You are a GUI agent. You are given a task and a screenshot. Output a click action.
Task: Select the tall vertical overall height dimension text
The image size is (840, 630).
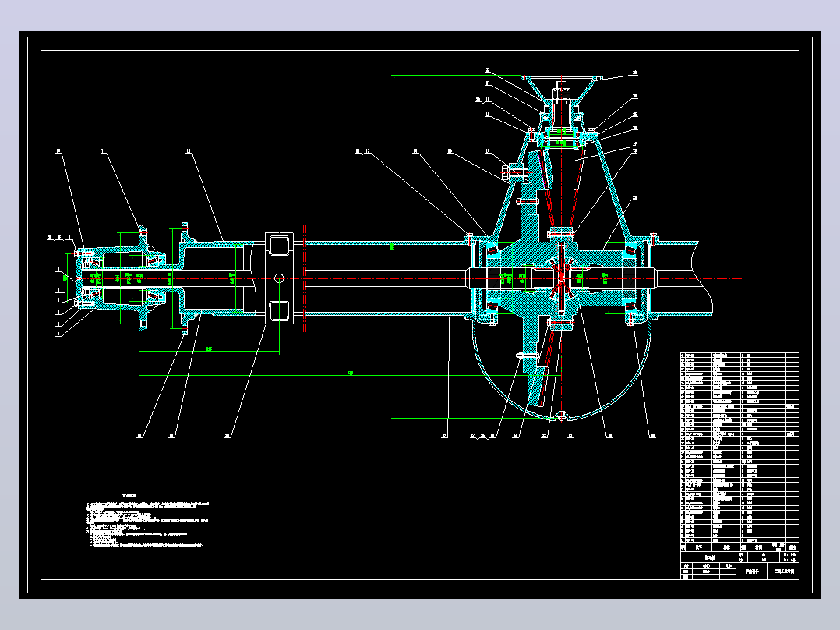coord(392,246)
